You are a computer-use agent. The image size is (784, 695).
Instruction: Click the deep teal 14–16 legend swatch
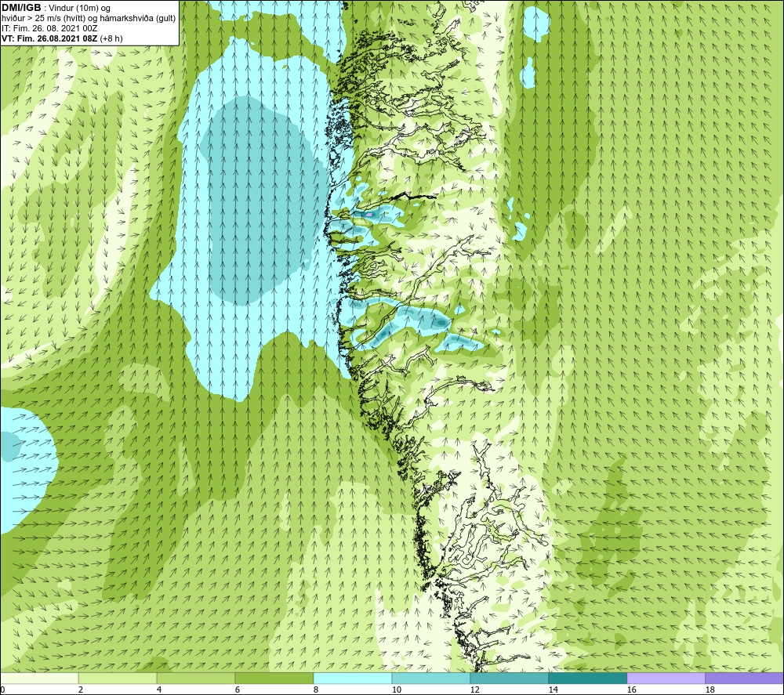pyautogui.click(x=587, y=678)
